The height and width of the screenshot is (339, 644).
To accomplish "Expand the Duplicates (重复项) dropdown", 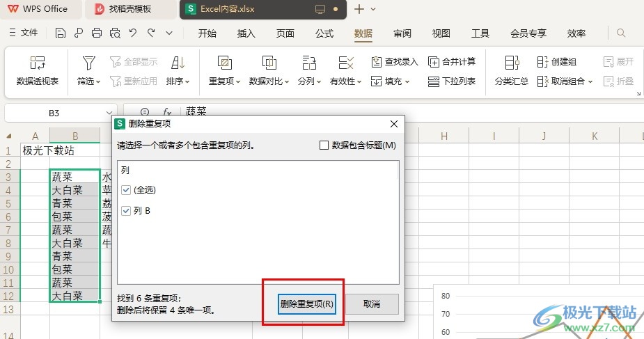I will (x=224, y=81).
